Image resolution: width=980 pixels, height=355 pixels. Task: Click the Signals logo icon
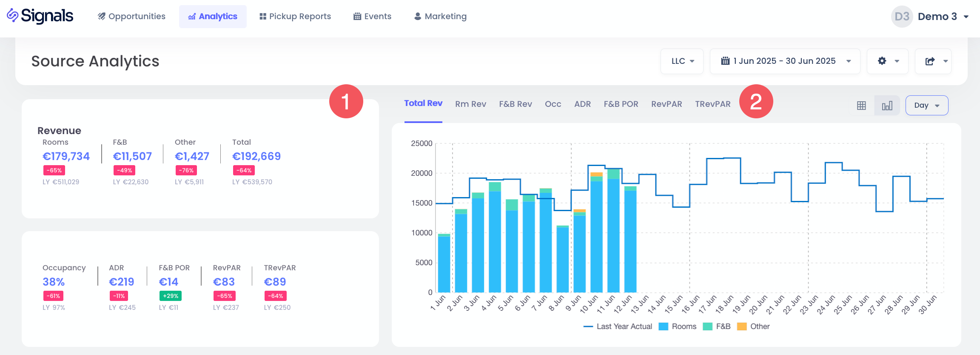coord(12,16)
